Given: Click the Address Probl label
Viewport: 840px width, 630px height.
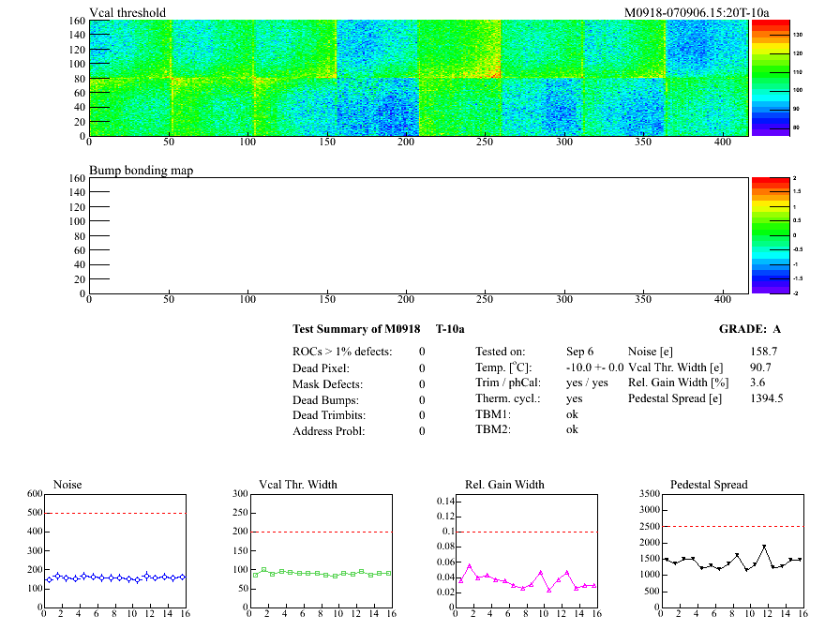Looking at the screenshot, I should pyautogui.click(x=329, y=431).
